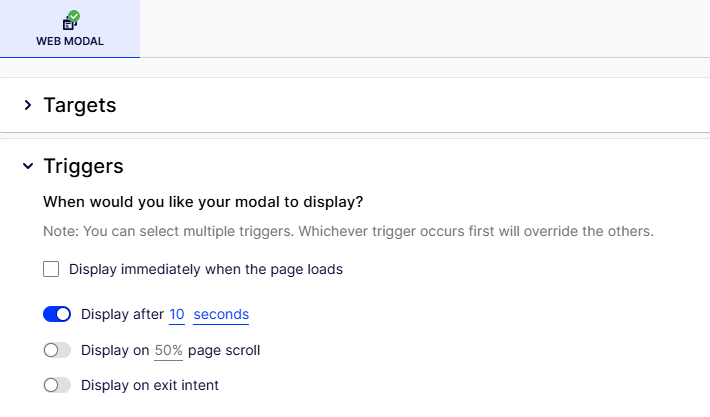Edit the 10 delay value field
The height and width of the screenshot is (417, 710).
177,315
